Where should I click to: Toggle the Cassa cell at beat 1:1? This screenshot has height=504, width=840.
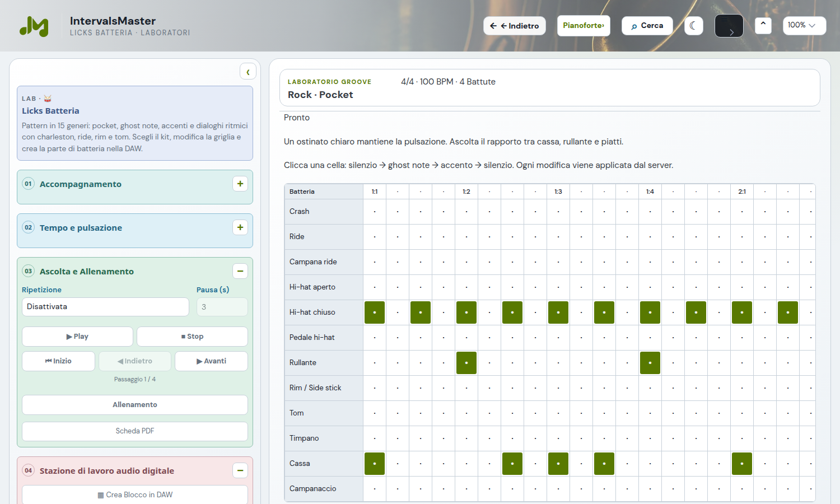(x=375, y=464)
